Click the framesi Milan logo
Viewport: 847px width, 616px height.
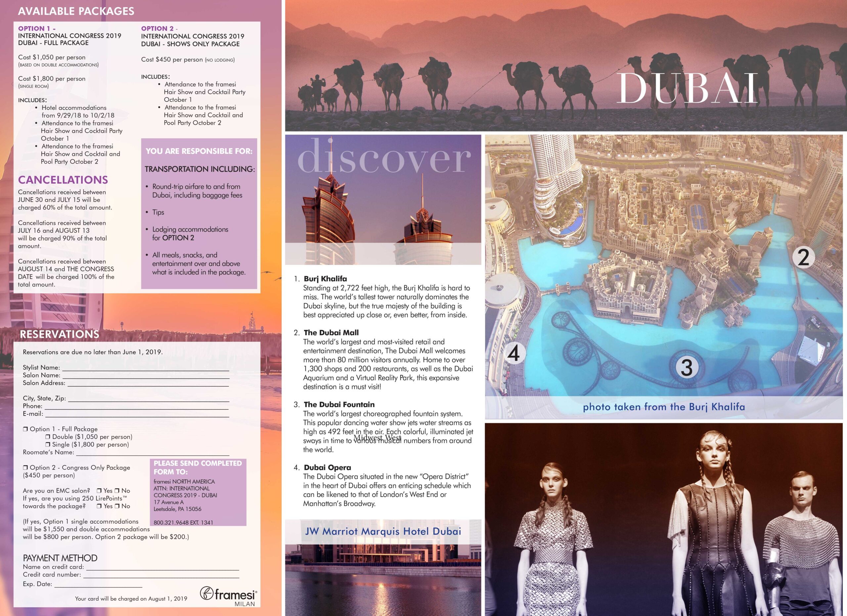click(228, 595)
